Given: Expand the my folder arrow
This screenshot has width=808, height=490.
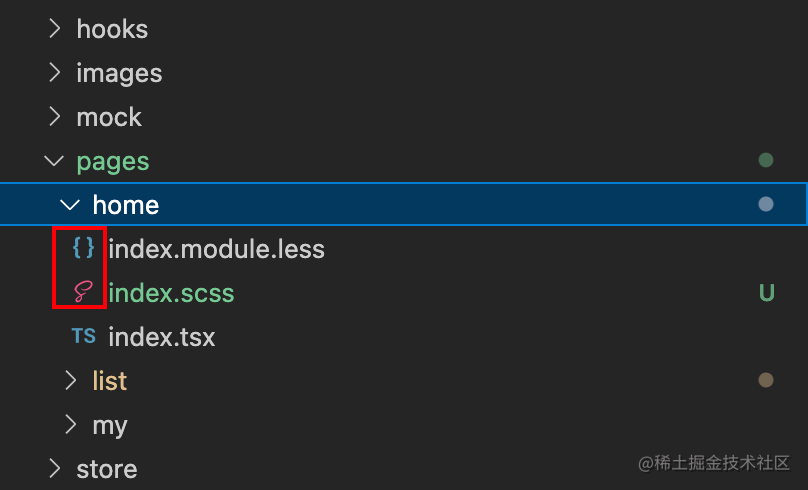Looking at the screenshot, I should click(x=71, y=425).
